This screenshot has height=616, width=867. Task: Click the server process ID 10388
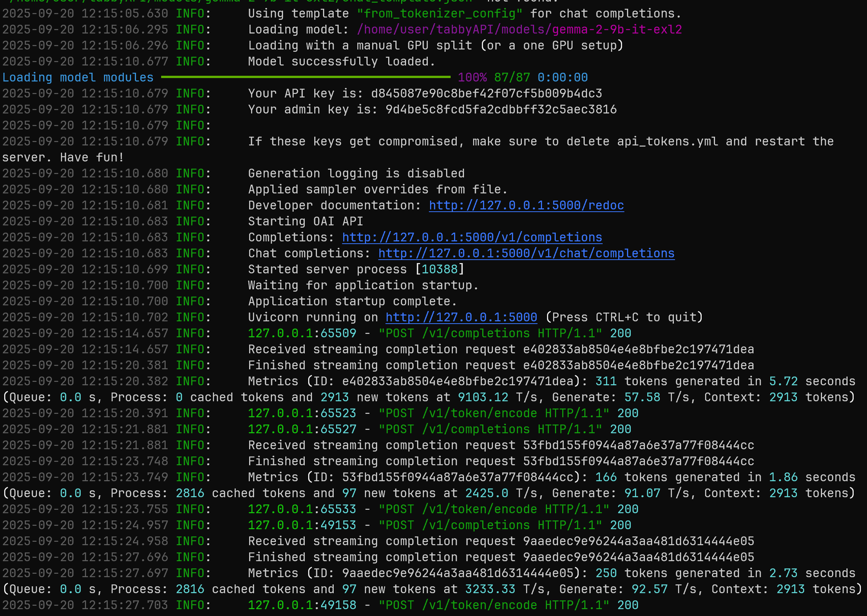pos(439,270)
